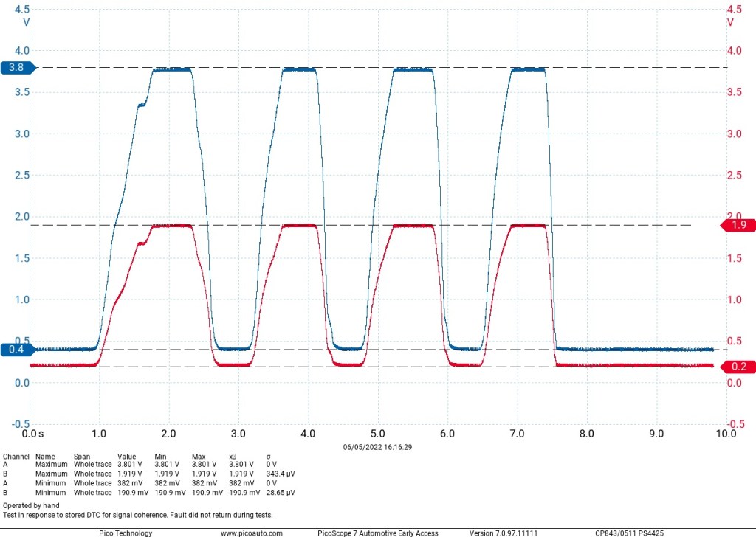
Task: Open the www.picoauto.com link in the footer
Action: pos(252,533)
